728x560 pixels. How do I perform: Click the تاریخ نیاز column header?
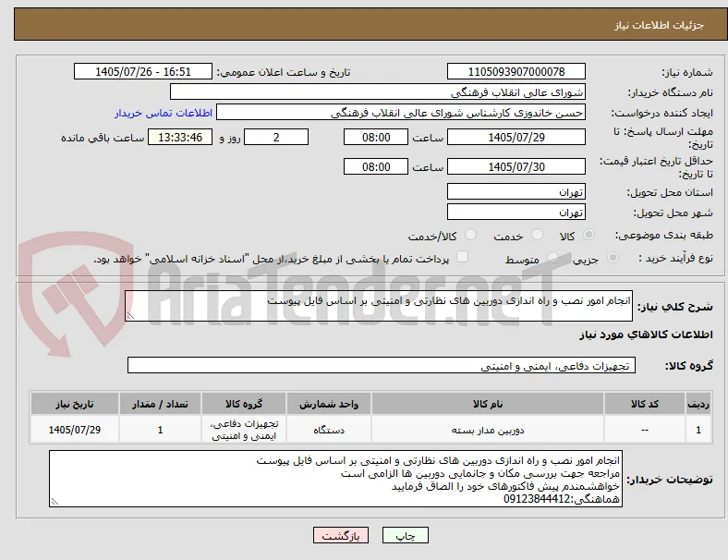[x=75, y=404]
